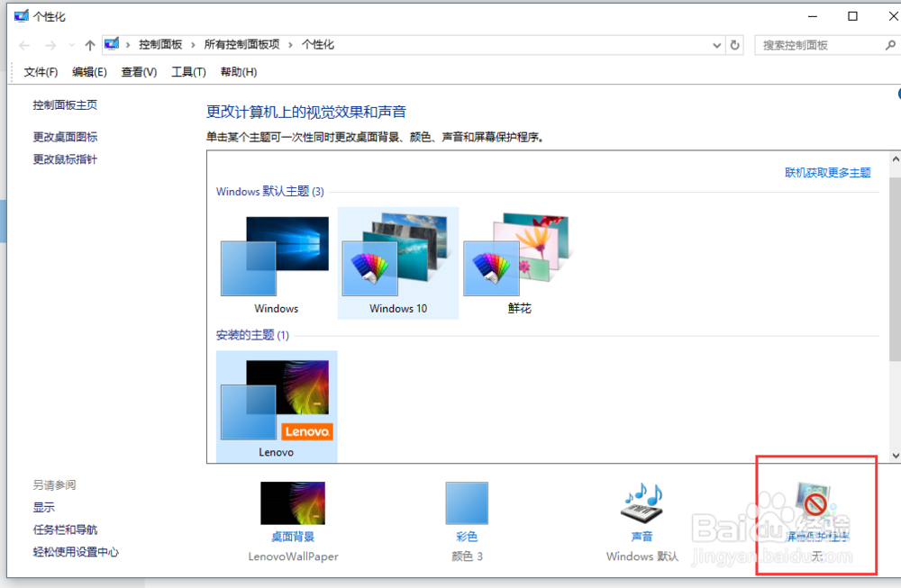Click the search magnifier icon
Image resolution: width=901 pixels, height=588 pixels.
pyautogui.click(x=890, y=45)
